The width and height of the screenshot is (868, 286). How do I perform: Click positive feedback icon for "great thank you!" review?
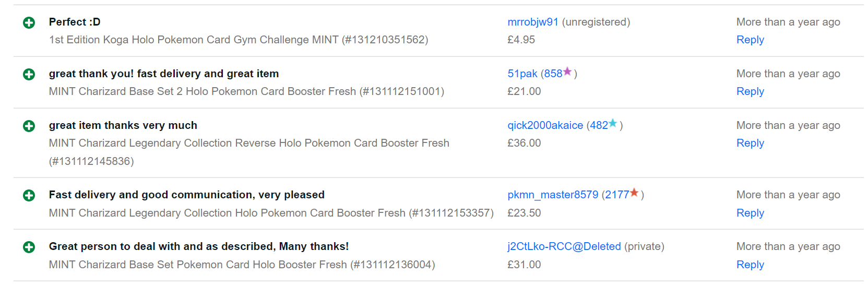tap(29, 74)
